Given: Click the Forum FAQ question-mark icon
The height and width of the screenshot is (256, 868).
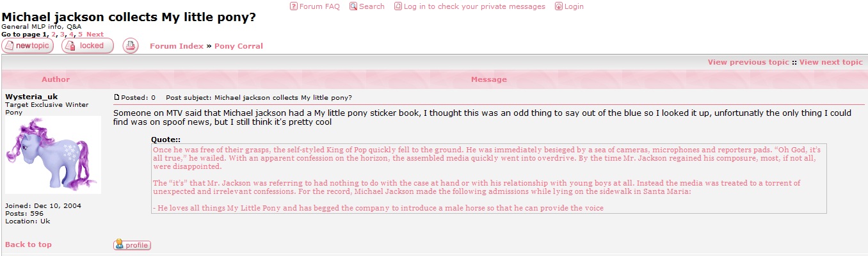Looking at the screenshot, I should pos(294,6).
